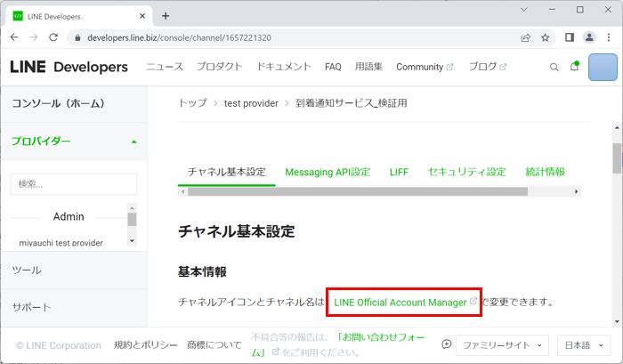
Task: Click the content scrollbar down arrow
Action: click(x=617, y=321)
